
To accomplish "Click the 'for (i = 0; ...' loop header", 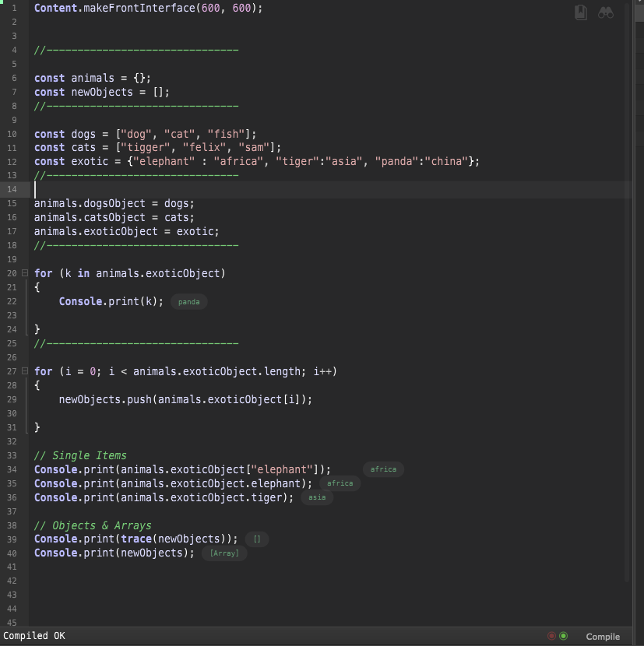I will 185,371.
